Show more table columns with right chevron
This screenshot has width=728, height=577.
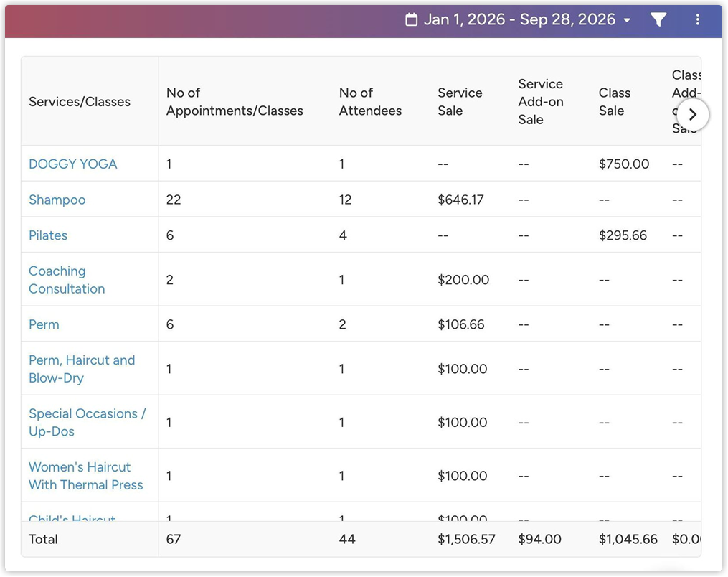(x=693, y=114)
